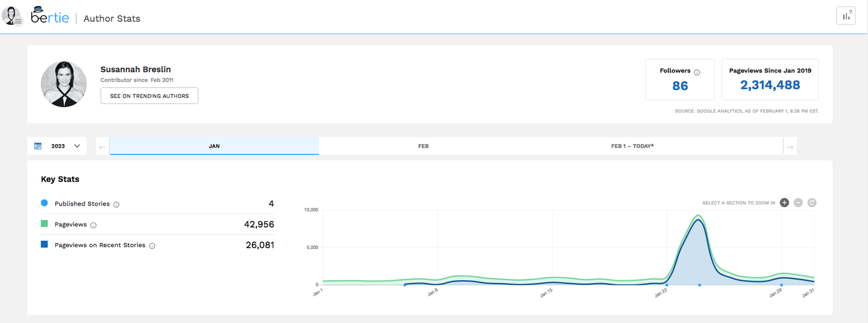Click info icon beside Published Stories
The image size is (868, 323).
pos(116,204)
